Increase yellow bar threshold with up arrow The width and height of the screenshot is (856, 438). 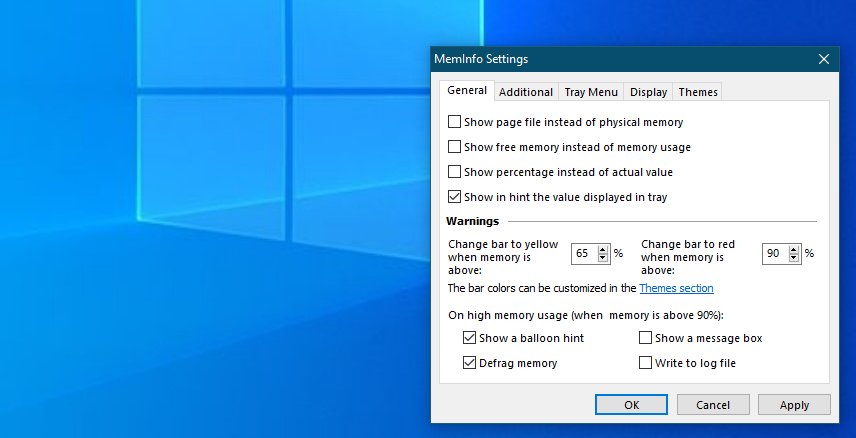(x=603, y=249)
